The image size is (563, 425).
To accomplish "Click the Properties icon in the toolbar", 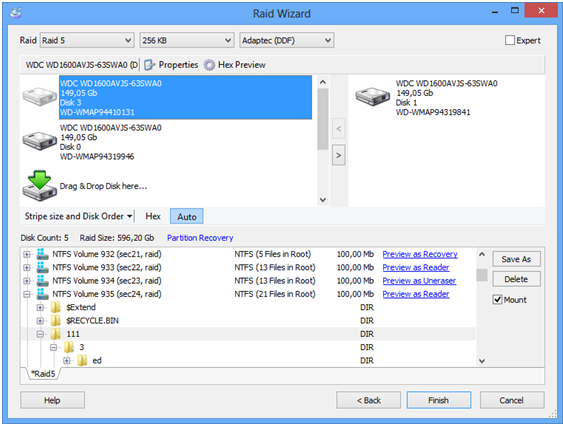I will click(149, 65).
